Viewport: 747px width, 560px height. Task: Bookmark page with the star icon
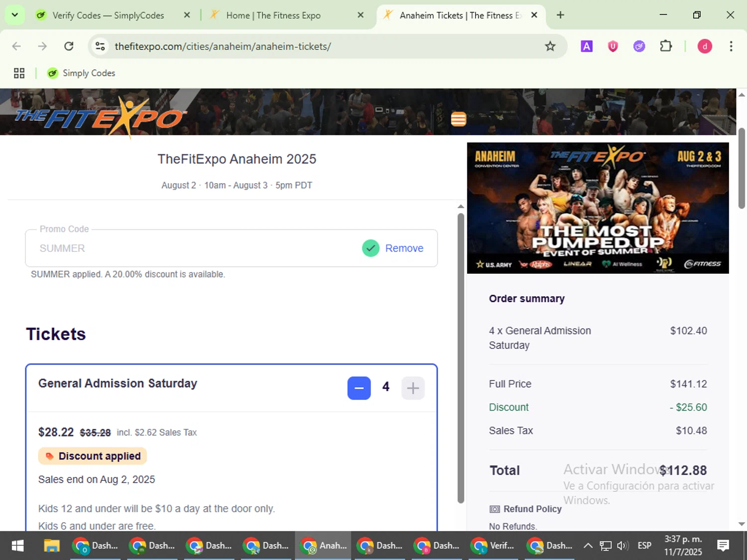[x=550, y=46]
